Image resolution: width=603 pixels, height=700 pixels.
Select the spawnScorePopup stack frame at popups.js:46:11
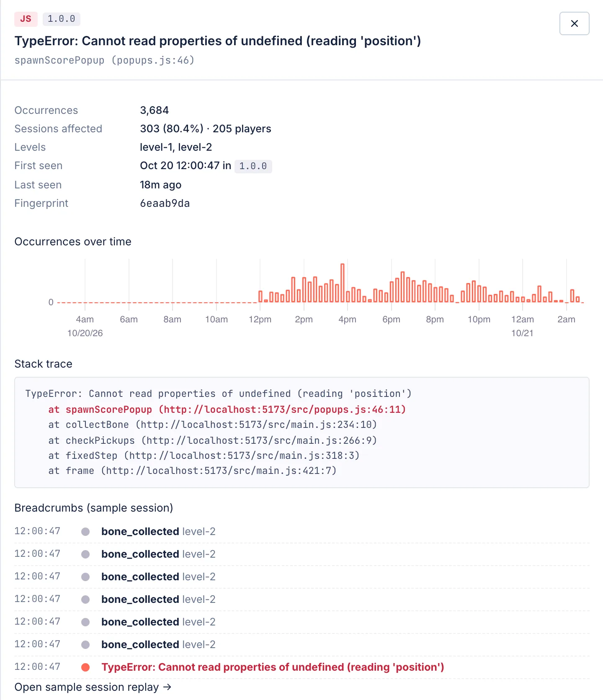point(227,409)
